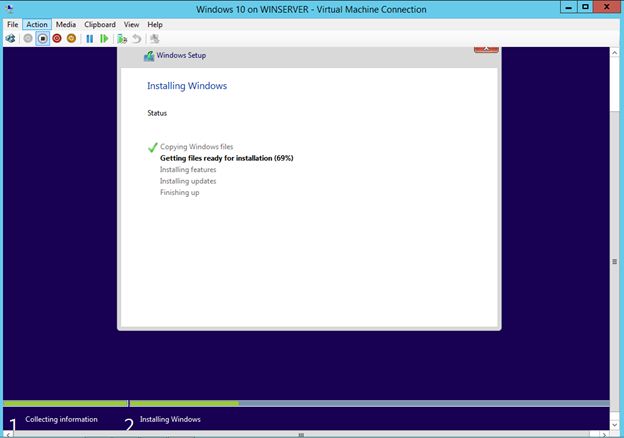Click the vertical scrollbar up arrow

tap(614, 52)
